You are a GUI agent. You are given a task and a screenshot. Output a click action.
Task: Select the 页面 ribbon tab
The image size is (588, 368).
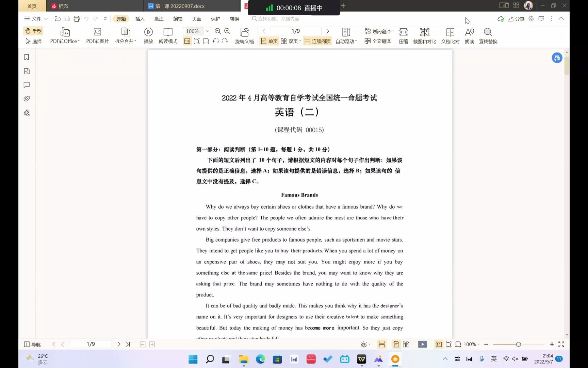click(x=197, y=19)
